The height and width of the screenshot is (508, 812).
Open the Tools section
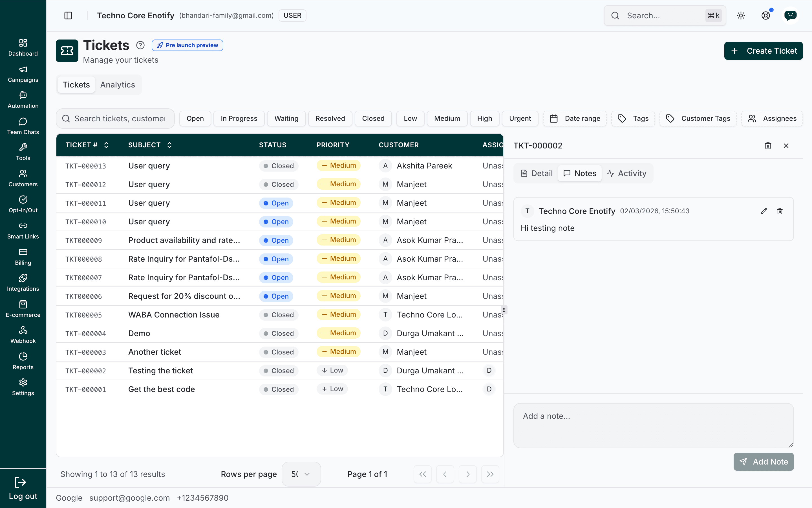tap(23, 152)
